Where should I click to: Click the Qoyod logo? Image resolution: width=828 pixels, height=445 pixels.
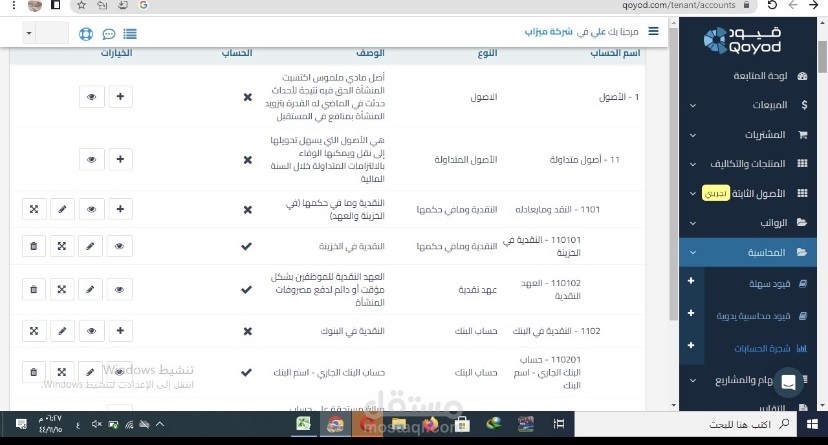[x=743, y=40]
